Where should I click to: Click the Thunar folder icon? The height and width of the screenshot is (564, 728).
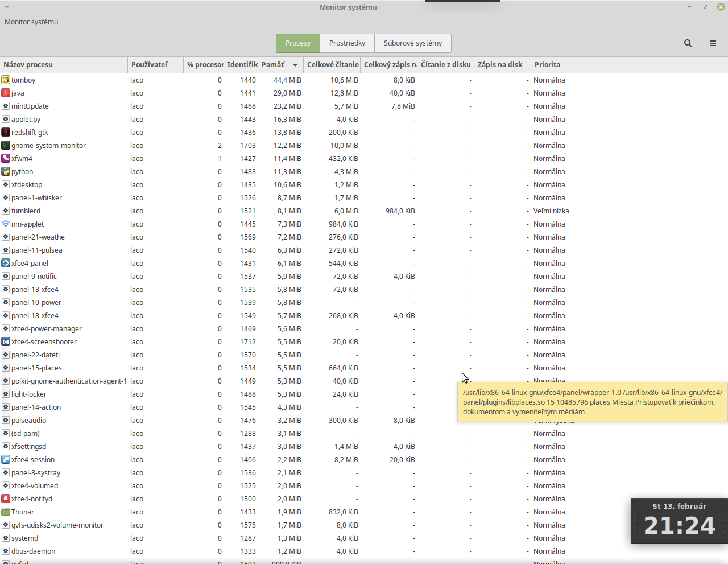click(6, 512)
